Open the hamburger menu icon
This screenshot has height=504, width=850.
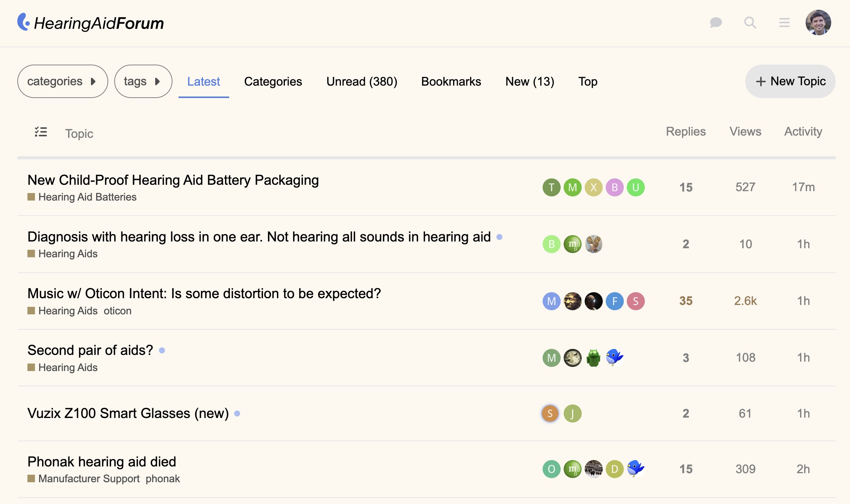click(x=784, y=23)
